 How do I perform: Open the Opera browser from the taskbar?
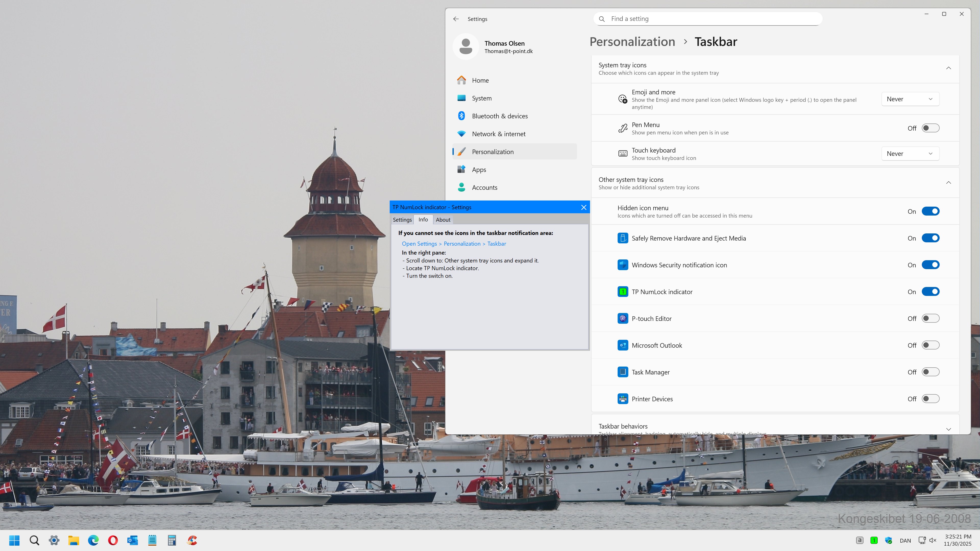(x=113, y=540)
